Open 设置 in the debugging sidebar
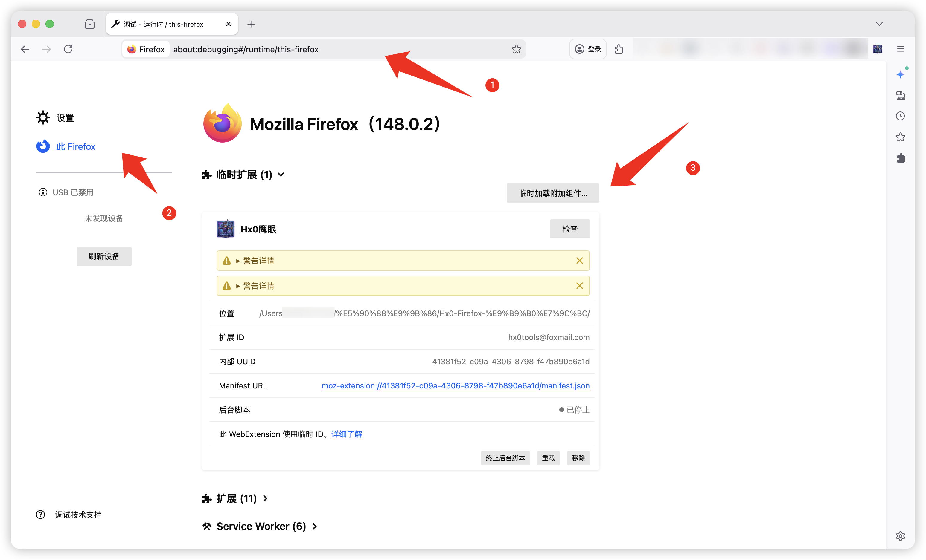926x560 pixels. [65, 118]
